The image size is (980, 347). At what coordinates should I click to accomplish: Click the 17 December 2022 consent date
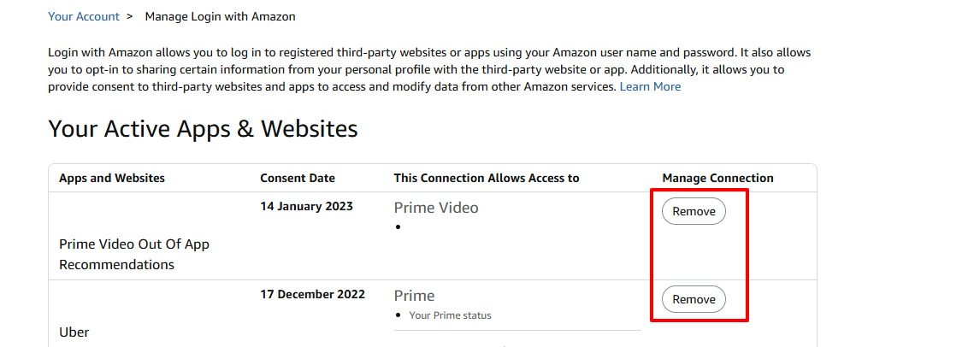pos(312,294)
